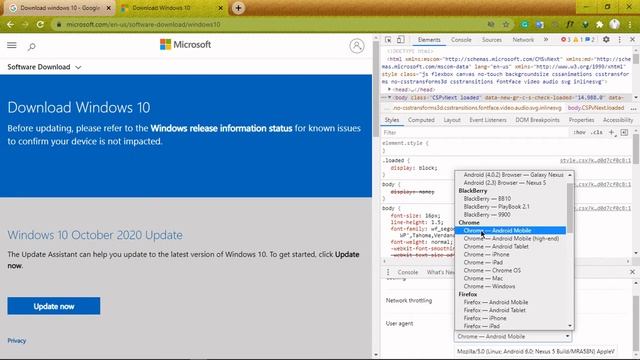Click the user agent list scrollbar thumb
Viewport: 640px width, 360px height.
pos(570,208)
